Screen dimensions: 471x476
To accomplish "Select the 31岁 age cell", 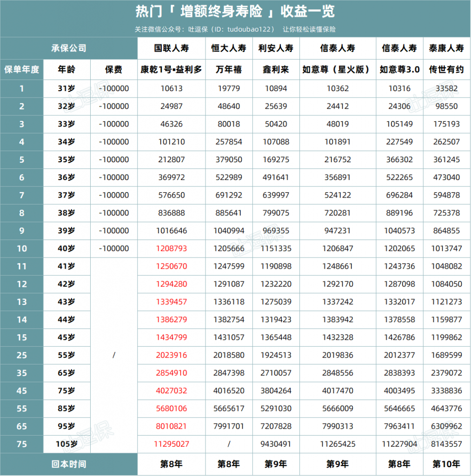I will [x=66, y=88].
